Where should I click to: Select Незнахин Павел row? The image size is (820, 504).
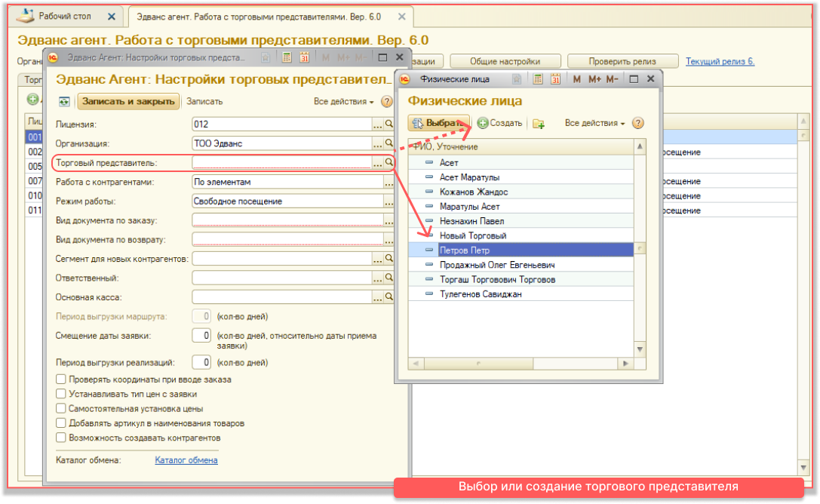pos(521,221)
